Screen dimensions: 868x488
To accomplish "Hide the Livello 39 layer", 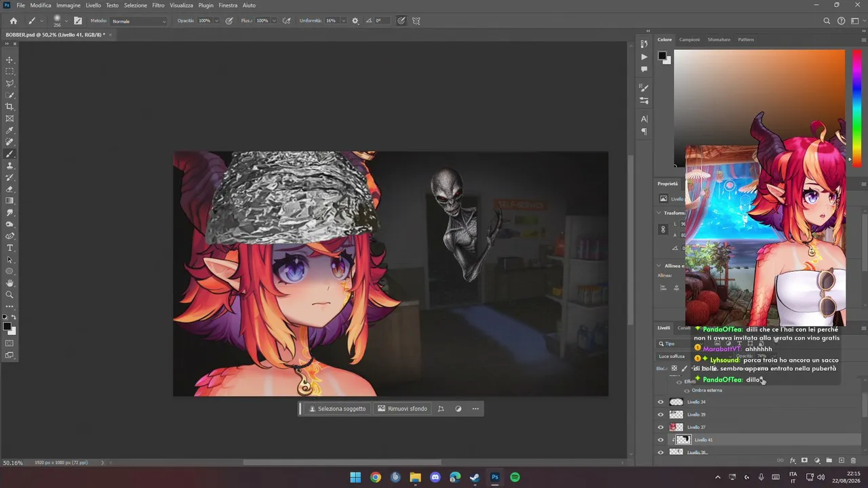I will click(x=660, y=414).
